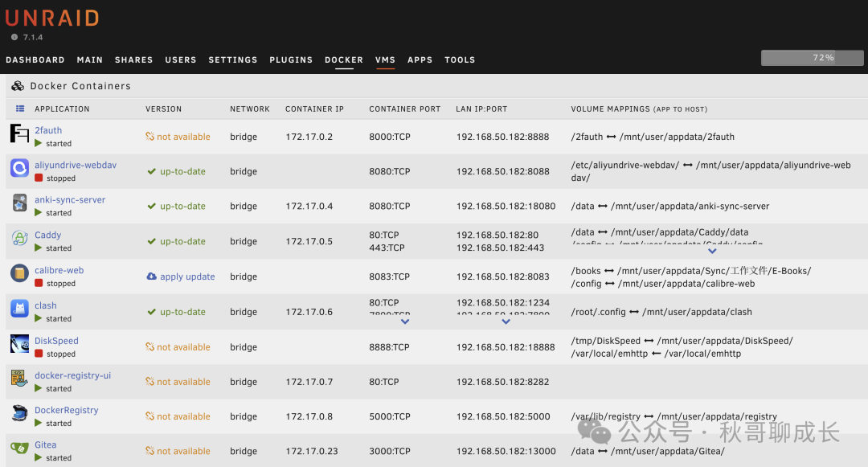Open the Caddy container link
868x467 pixels.
[x=47, y=236]
